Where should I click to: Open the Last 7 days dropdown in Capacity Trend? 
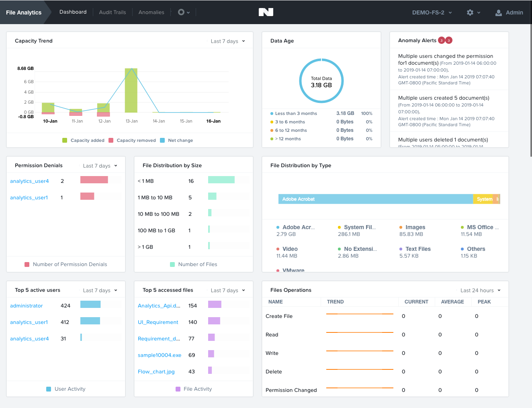pos(227,41)
